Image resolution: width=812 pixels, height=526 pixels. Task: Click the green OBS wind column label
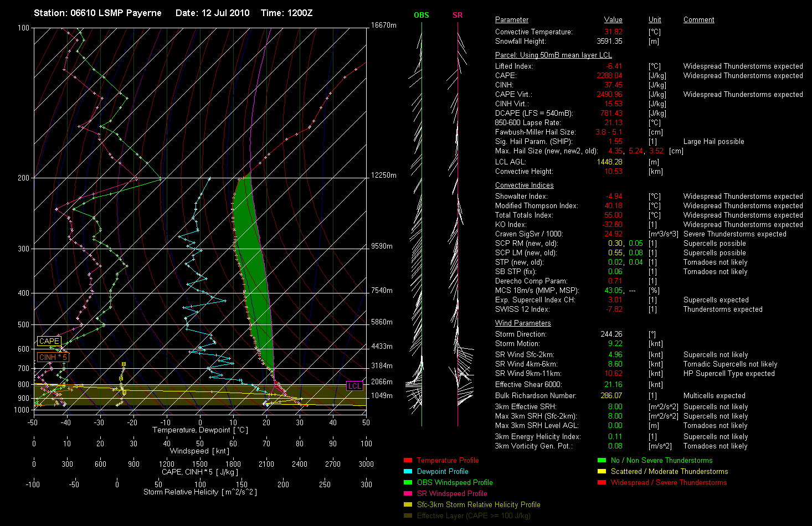coord(422,16)
